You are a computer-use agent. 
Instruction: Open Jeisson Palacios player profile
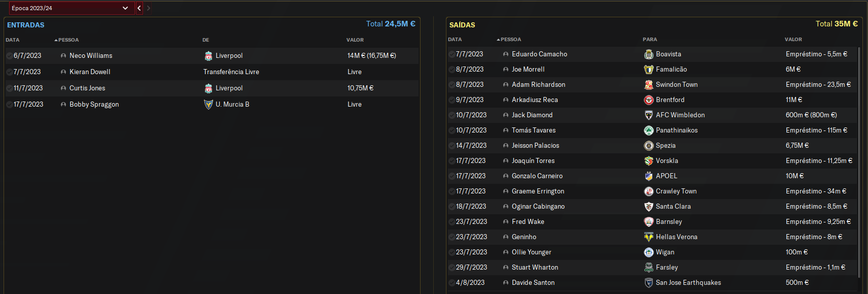535,146
